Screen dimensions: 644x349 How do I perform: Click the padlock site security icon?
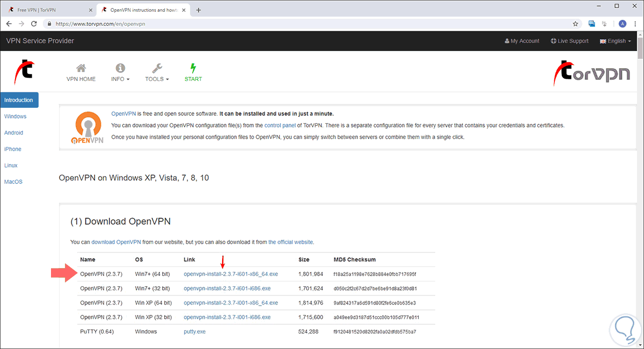[x=49, y=24]
